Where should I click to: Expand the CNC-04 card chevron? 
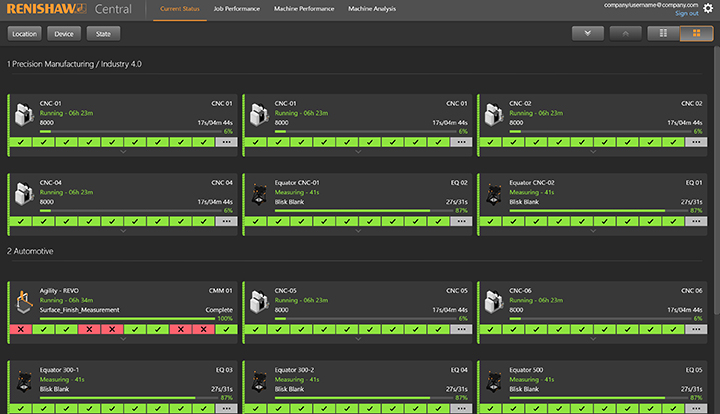[123, 231]
